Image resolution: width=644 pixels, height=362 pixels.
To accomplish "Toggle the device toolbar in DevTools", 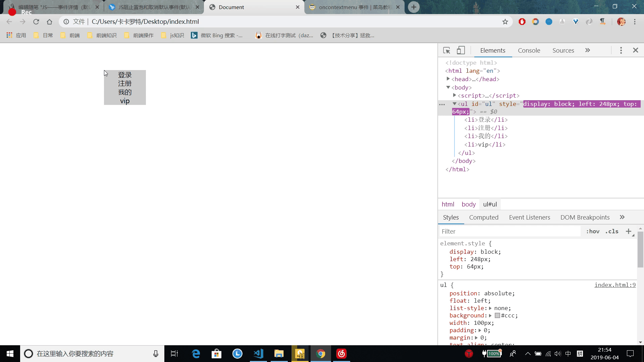I will click(x=461, y=50).
